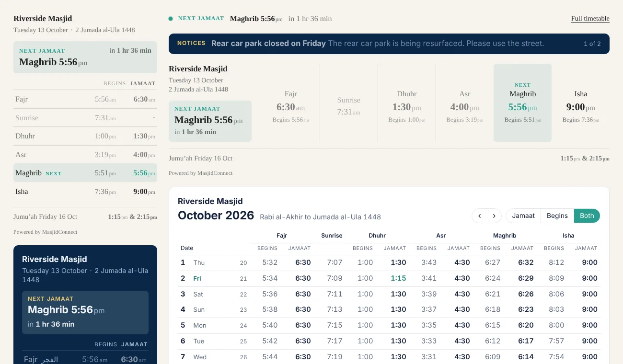This screenshot has width=623, height=364.
Task: Open the Full timetable link
Action: tap(590, 19)
